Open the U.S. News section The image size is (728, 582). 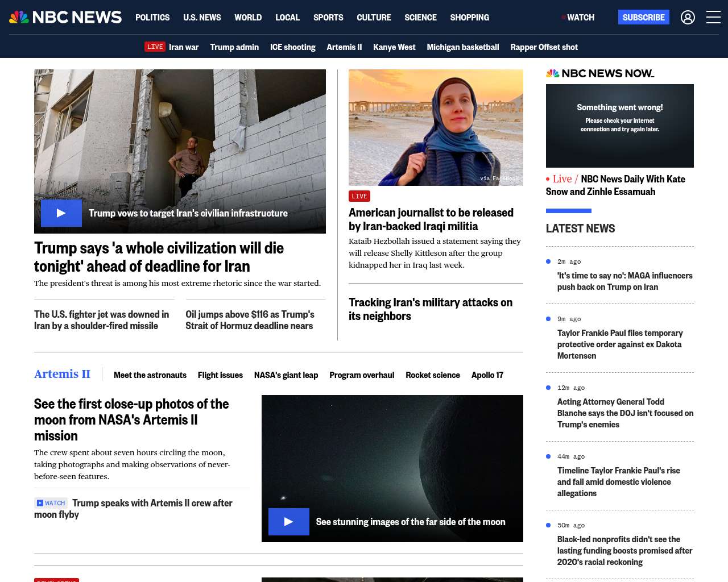click(202, 18)
